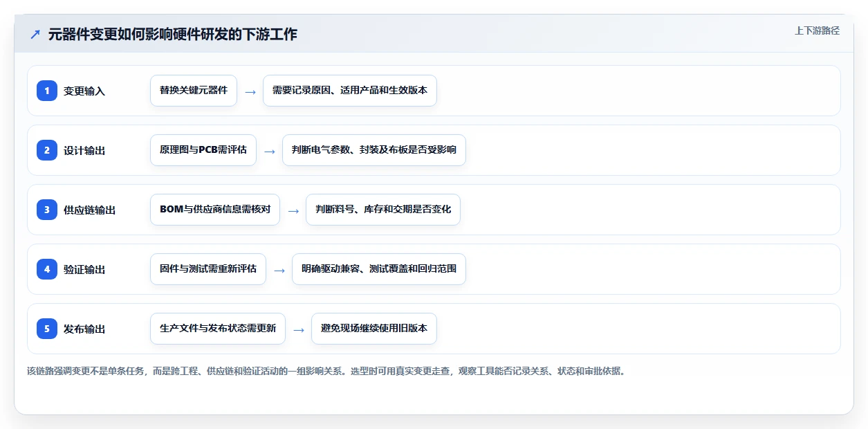Image resolution: width=868 pixels, height=429 pixels.
Task: Click the 验证输出 step label
Action: [x=84, y=269]
